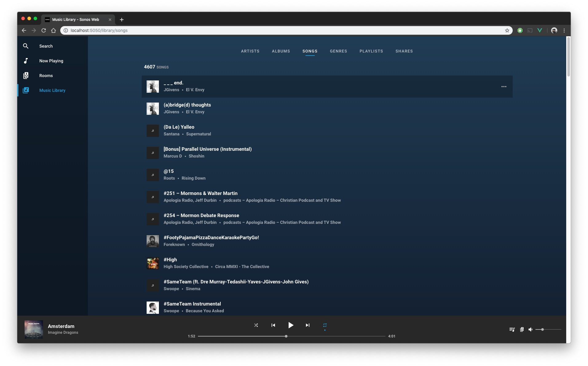Viewport: 588px width, 366px height.
Task: Click page vertical scrollbar
Action: pyautogui.click(x=568, y=57)
